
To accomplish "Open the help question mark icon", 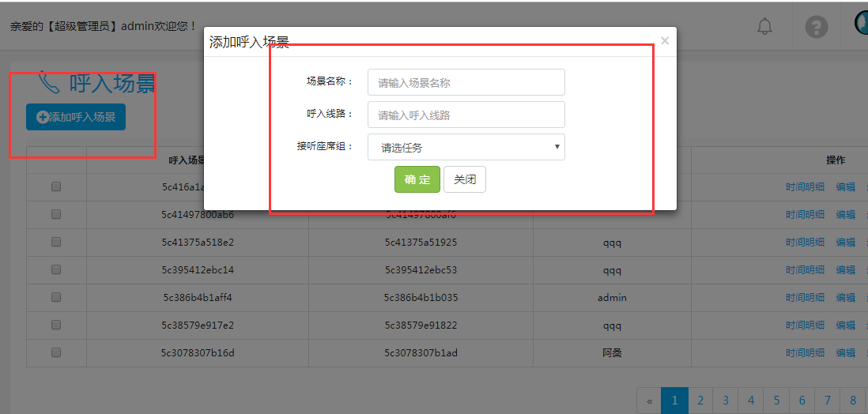I will pos(816,26).
